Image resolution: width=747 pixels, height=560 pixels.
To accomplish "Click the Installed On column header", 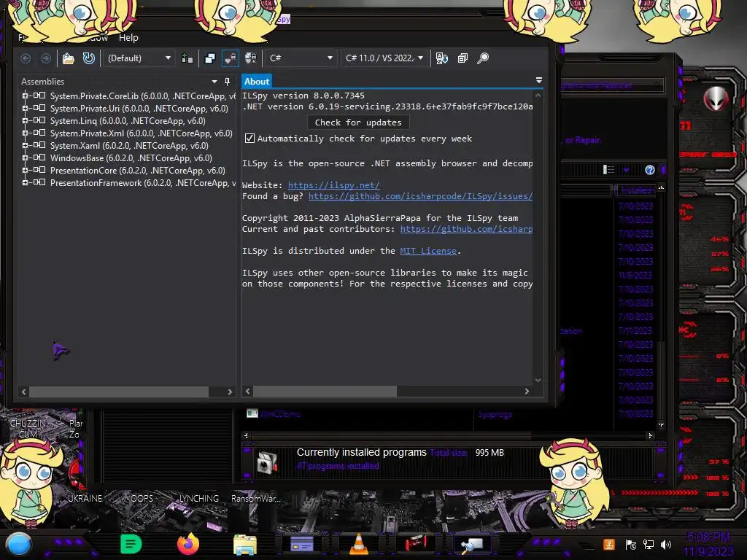I will click(x=636, y=190).
